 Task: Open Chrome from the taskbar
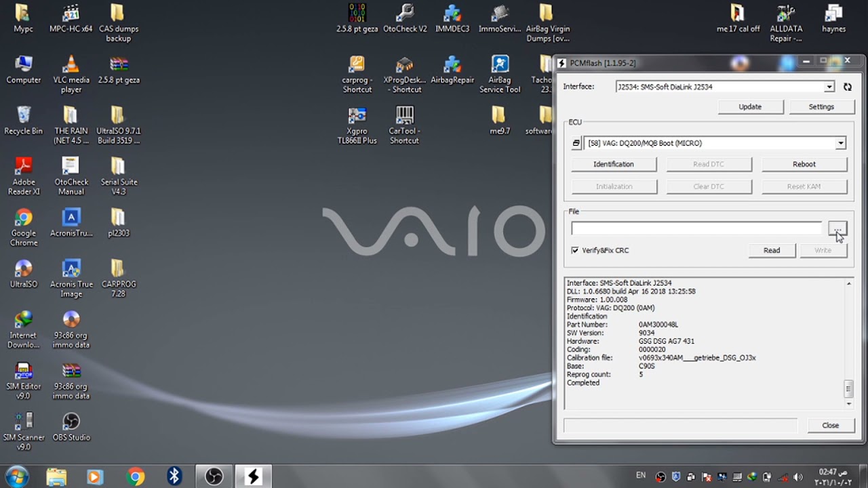(x=135, y=476)
